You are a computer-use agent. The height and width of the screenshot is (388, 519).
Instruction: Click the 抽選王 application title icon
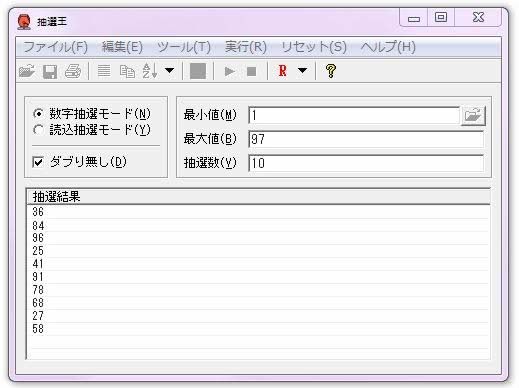[x=24, y=22]
